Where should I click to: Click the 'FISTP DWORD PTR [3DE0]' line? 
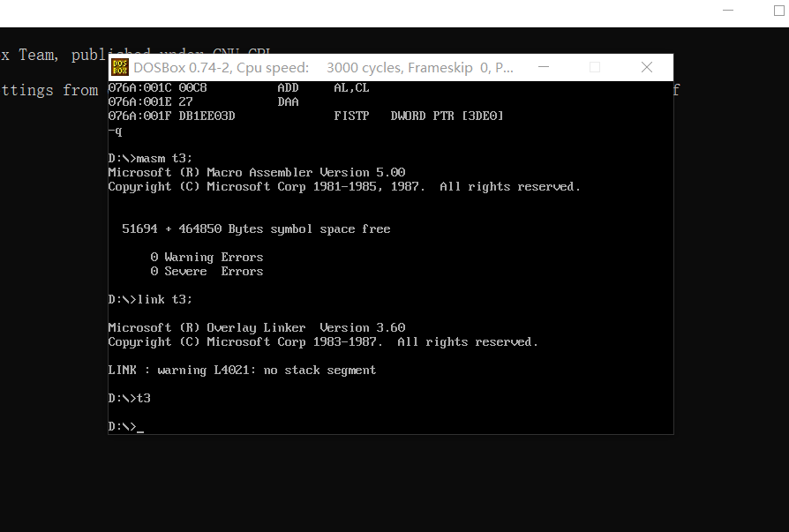[x=306, y=116]
